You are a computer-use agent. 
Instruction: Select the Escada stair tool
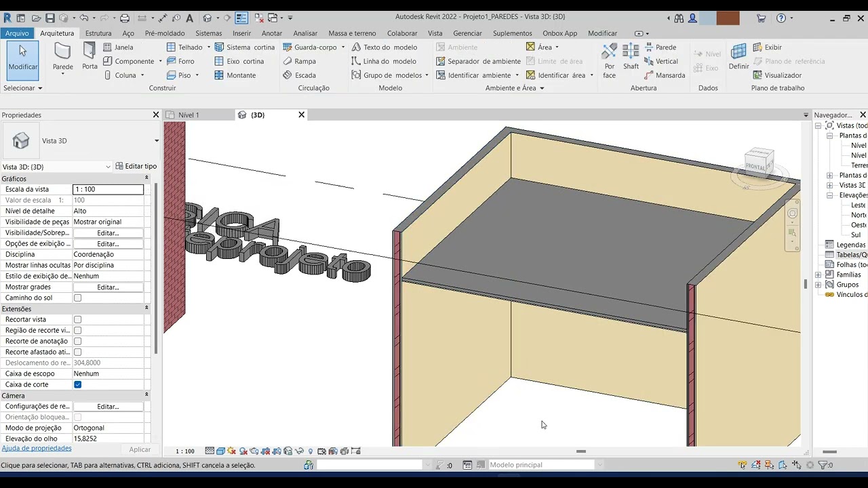click(x=299, y=75)
